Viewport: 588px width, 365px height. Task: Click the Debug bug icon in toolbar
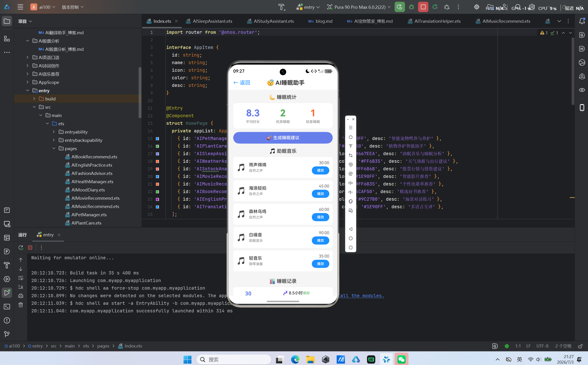click(411, 7)
